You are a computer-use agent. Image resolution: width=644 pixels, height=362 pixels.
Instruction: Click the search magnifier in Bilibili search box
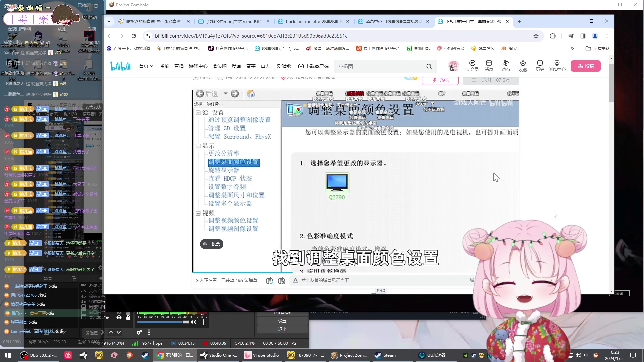tap(429, 66)
